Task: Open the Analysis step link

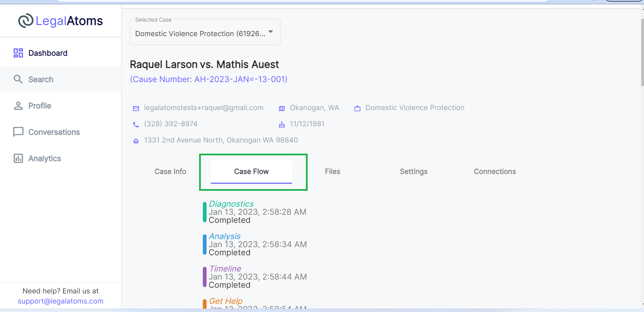Action: coord(225,236)
